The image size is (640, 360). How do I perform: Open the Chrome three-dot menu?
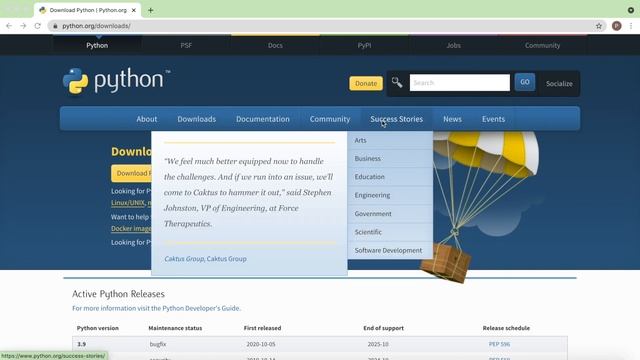pos(631,26)
